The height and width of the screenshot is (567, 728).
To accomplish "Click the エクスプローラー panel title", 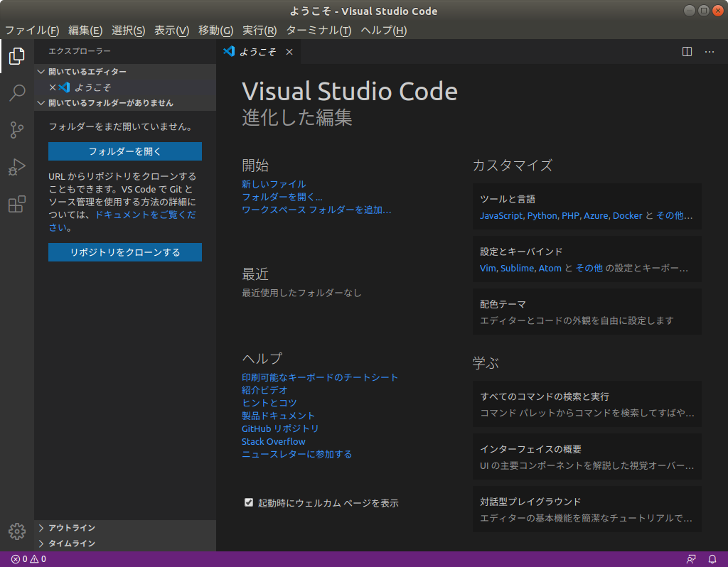I will 80,51.
